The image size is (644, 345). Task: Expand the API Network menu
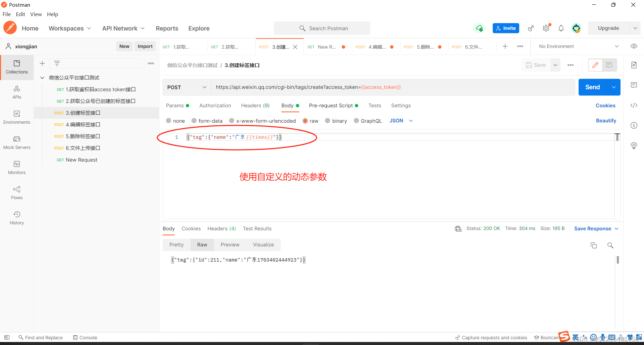click(123, 28)
